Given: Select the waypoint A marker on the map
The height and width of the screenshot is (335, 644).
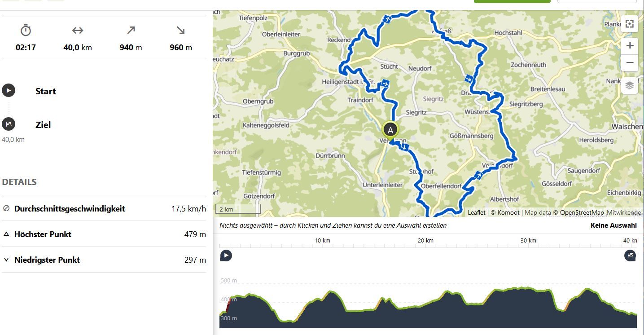Looking at the screenshot, I should (x=390, y=130).
